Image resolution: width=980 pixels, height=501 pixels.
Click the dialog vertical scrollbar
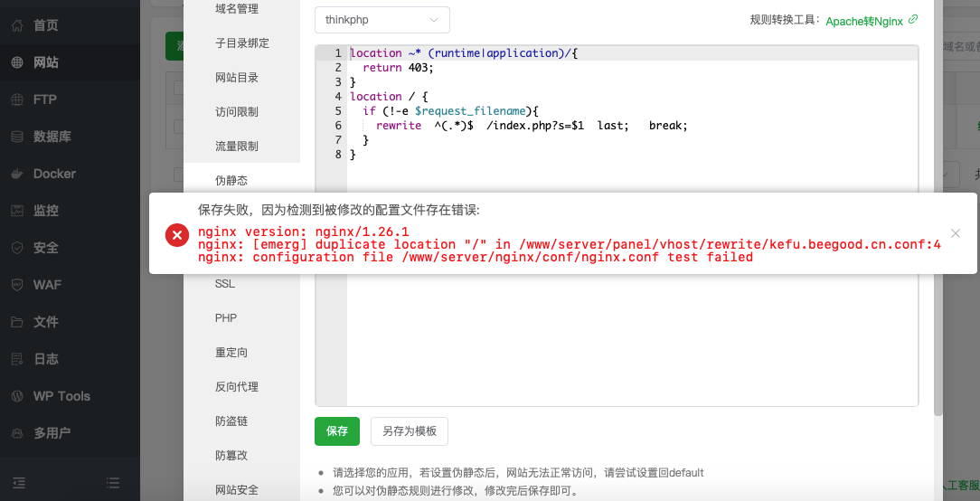(x=938, y=206)
